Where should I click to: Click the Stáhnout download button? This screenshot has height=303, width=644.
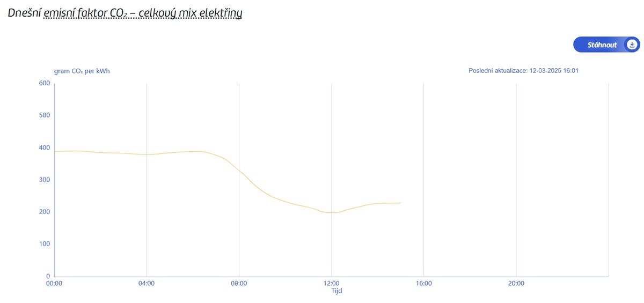pyautogui.click(x=606, y=45)
